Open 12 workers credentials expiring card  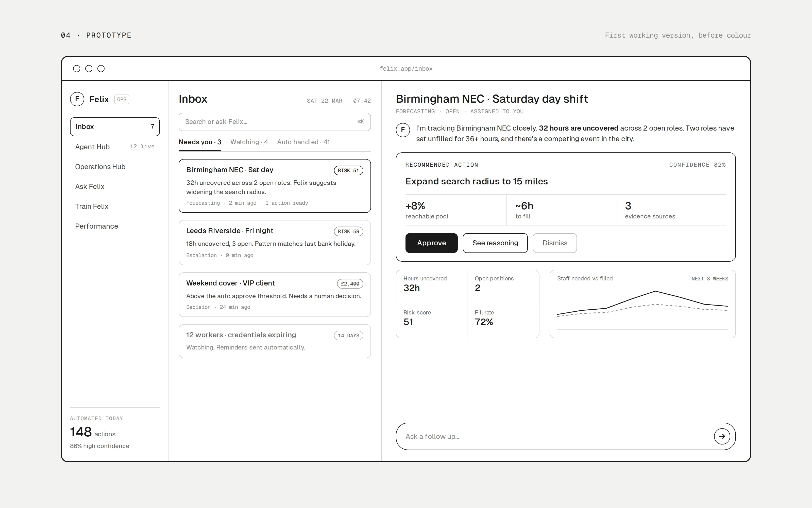[275, 341]
